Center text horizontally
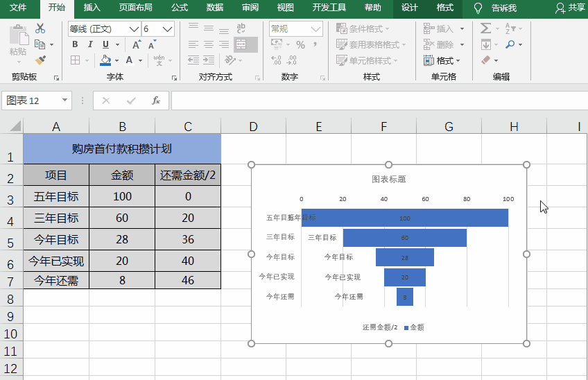 (209, 44)
